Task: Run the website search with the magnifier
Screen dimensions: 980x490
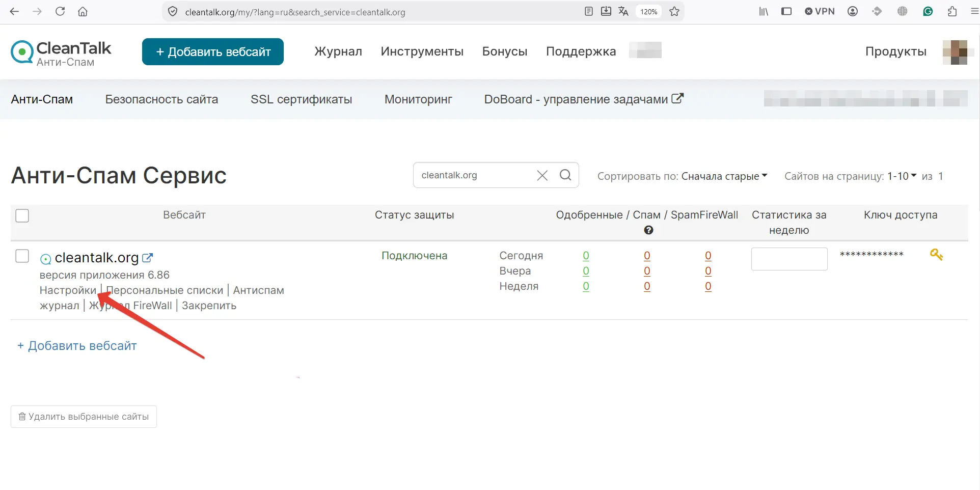Action: [x=565, y=175]
